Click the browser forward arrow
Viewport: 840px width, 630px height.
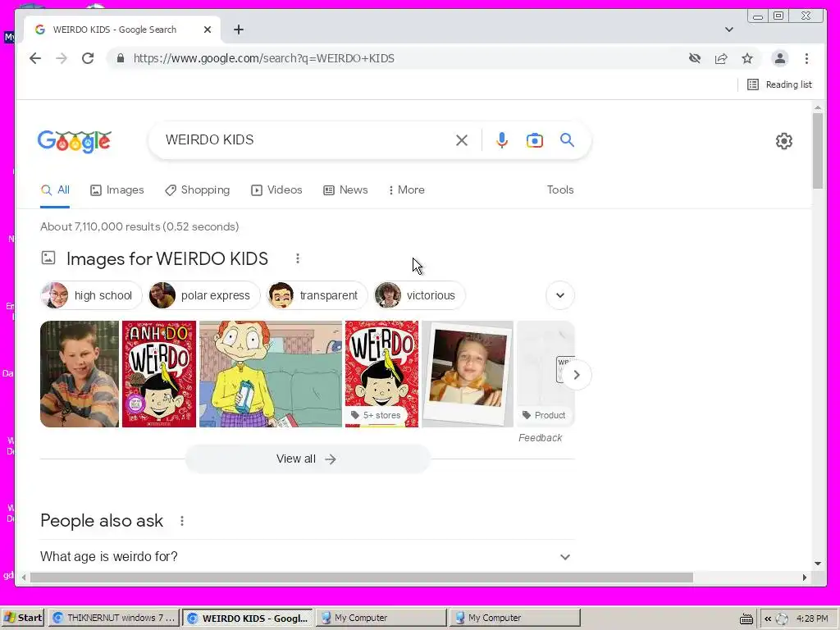(x=62, y=58)
